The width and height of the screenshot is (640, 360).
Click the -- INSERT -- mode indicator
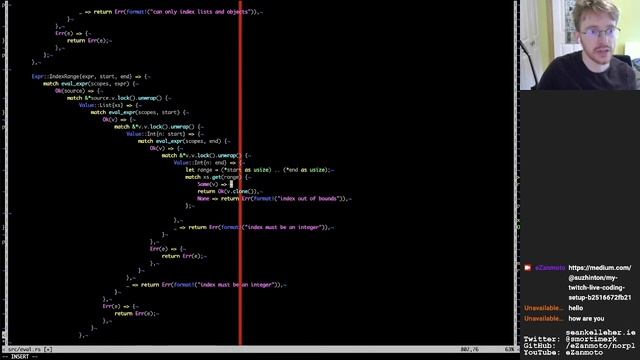20,357
